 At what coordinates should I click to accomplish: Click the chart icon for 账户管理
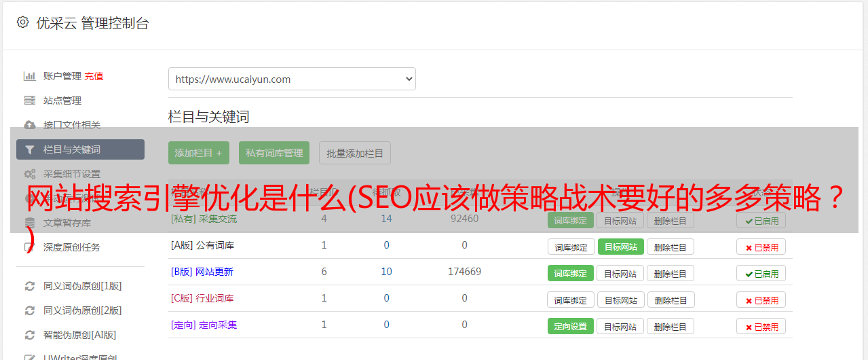[x=29, y=76]
